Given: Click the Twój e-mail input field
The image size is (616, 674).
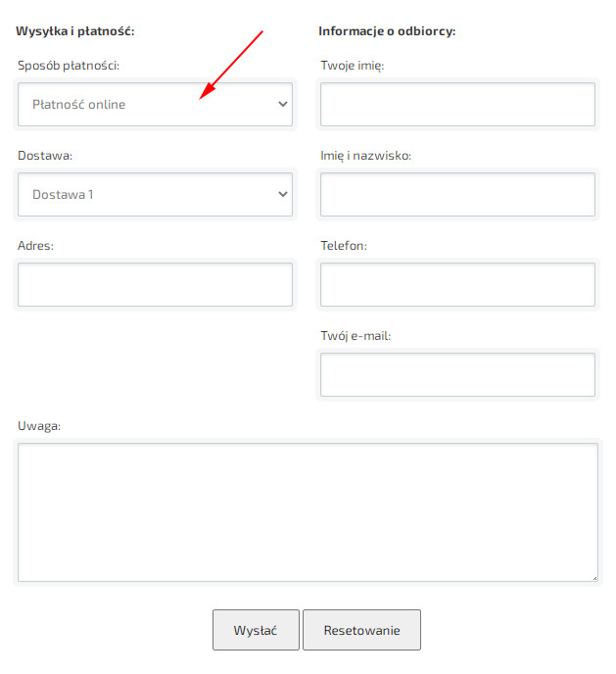Looking at the screenshot, I should (457, 374).
